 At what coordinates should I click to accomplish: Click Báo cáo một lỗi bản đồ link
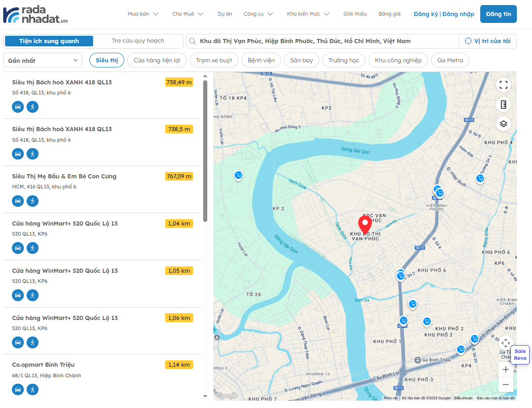tap(496, 398)
